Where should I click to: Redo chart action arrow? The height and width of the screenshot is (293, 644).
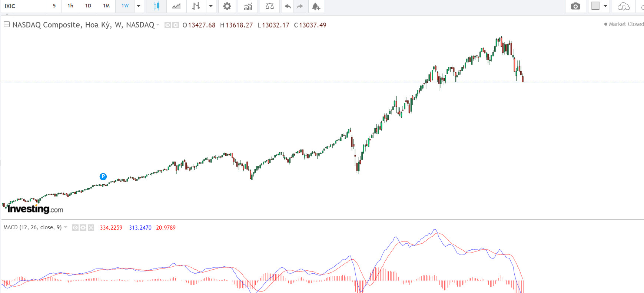(x=300, y=6)
